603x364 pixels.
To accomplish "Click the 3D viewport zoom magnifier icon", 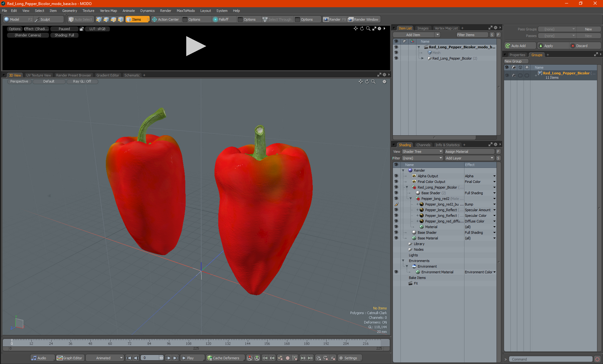I will [x=373, y=82].
